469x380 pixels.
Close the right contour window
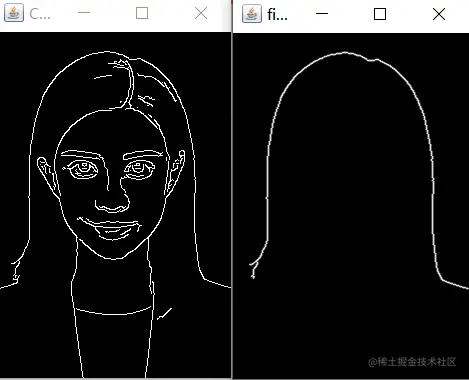[x=439, y=14]
